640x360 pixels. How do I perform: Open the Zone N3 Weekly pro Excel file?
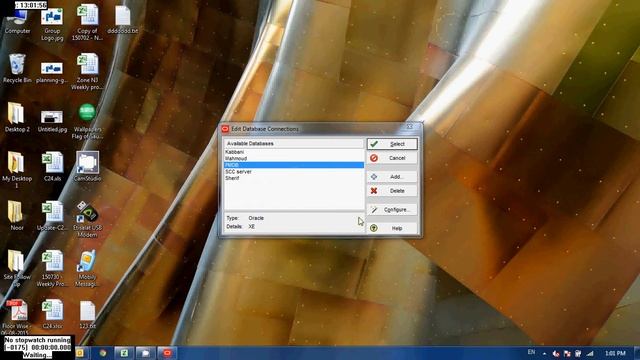click(87, 72)
